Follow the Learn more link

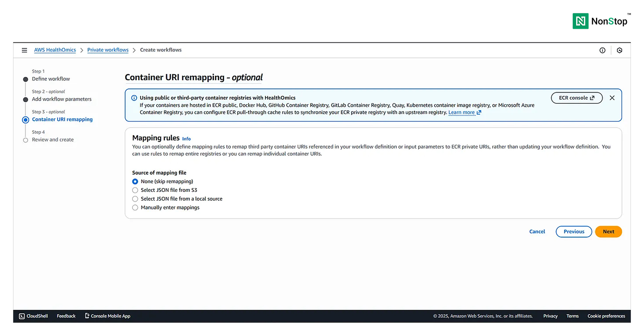click(464, 113)
